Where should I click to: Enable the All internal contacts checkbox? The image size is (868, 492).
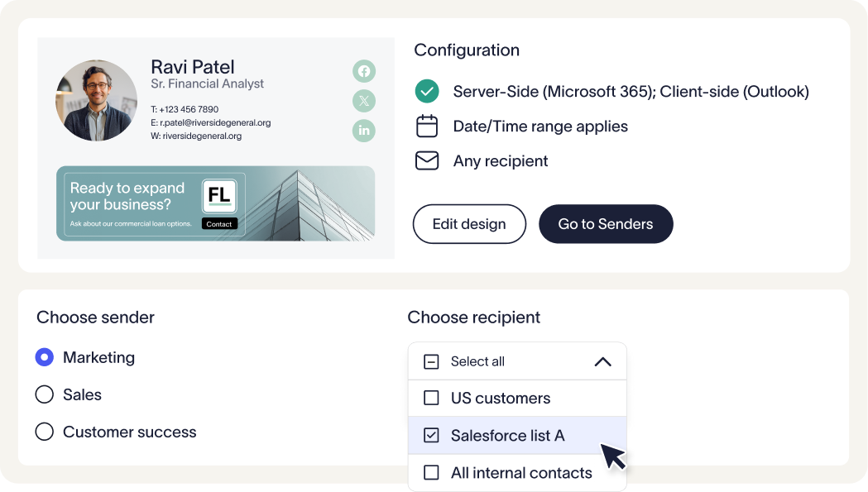(x=431, y=473)
